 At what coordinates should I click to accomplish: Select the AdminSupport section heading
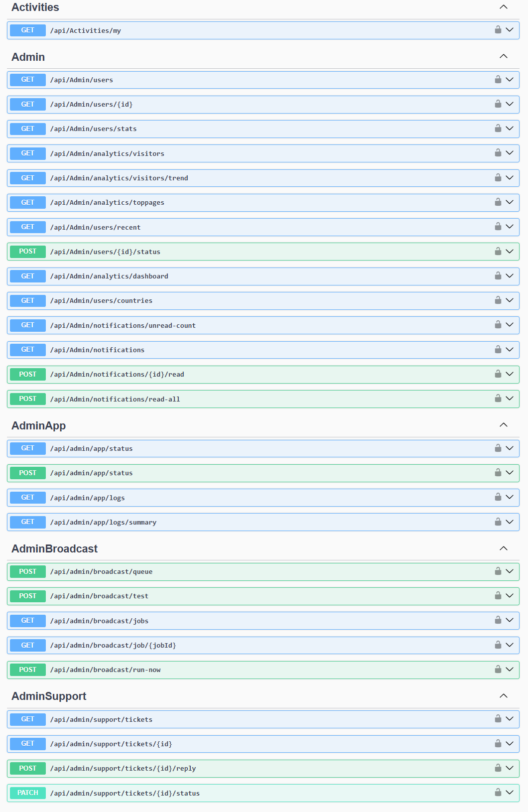49,696
